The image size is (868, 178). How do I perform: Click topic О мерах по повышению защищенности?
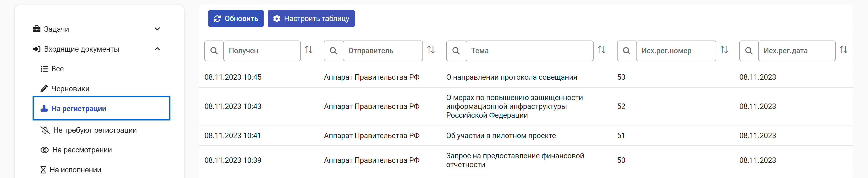coord(514,106)
